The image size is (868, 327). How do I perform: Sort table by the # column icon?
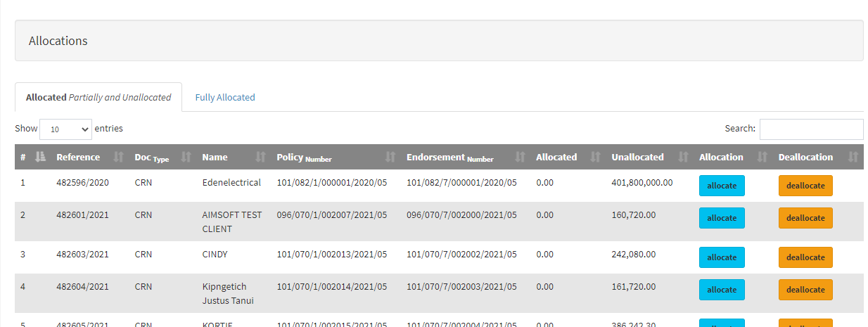(40, 157)
